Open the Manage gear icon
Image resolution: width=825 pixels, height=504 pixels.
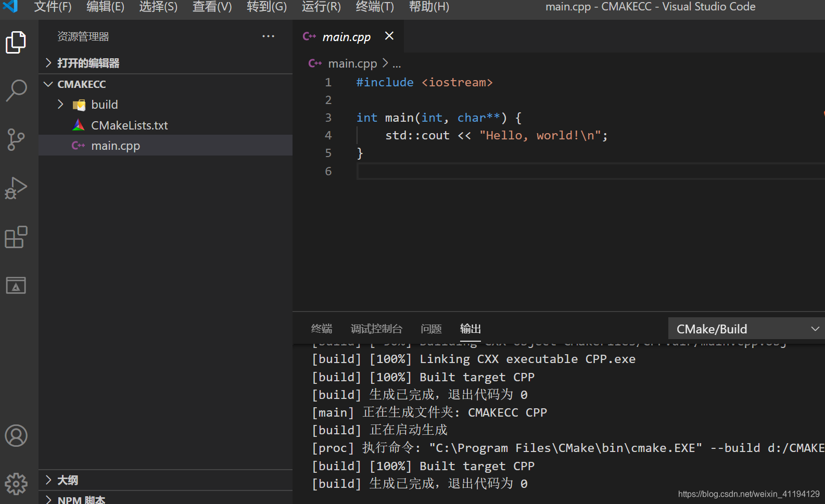coord(16,484)
